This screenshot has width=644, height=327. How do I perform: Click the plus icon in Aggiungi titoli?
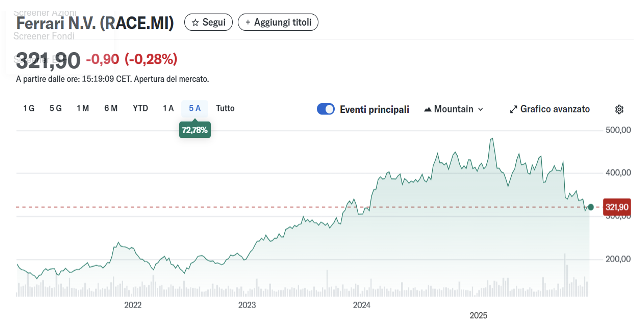point(248,22)
